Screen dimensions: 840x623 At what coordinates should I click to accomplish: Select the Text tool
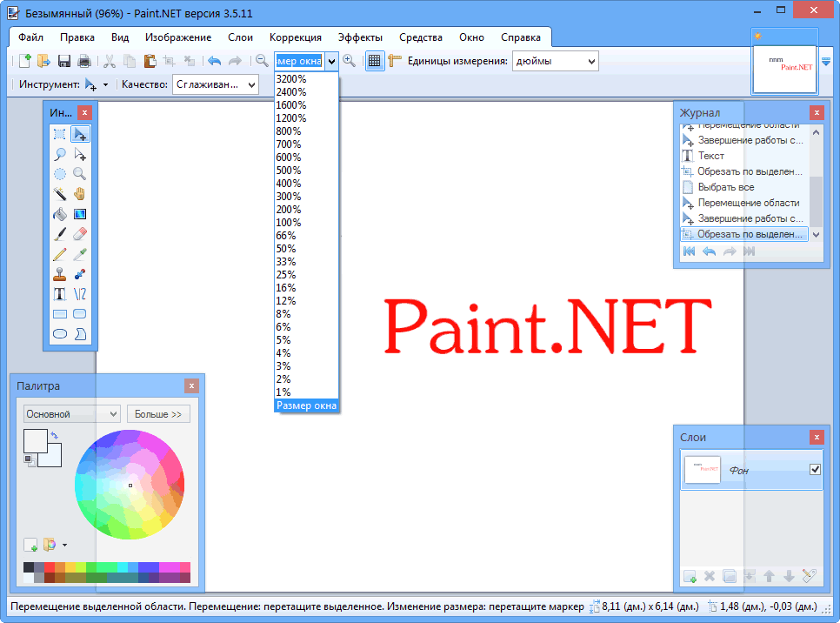pyautogui.click(x=59, y=293)
